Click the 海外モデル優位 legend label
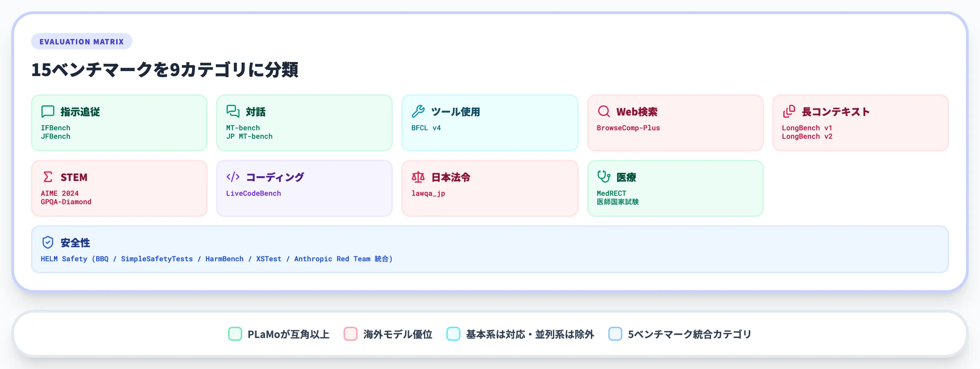 [x=397, y=334]
